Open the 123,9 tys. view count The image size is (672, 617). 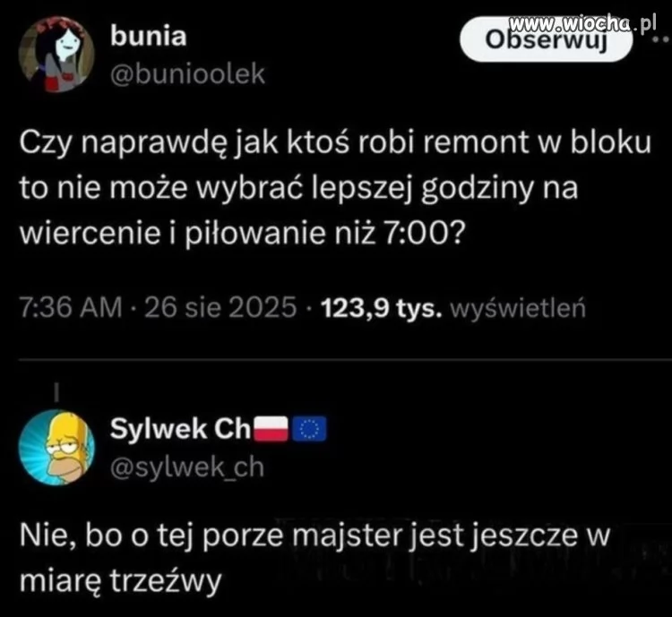point(382,308)
